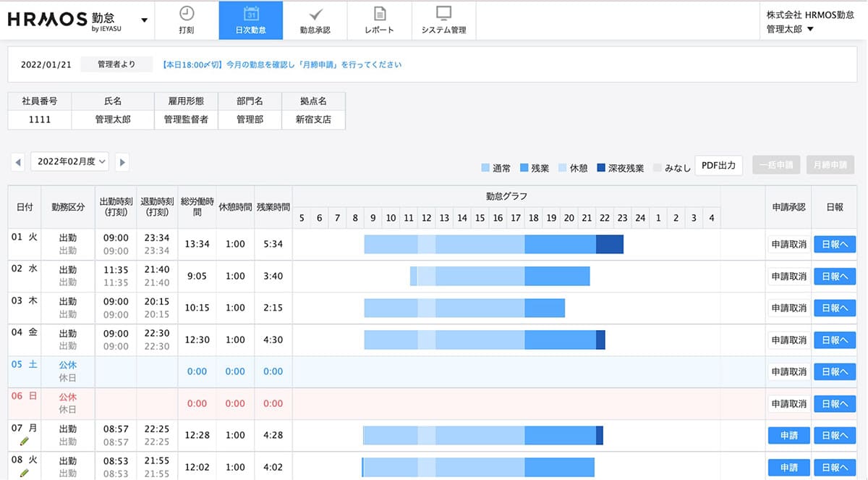Viewport: 868px width, 480px height.
Task: Click 申請取消 on the 01 火 row
Action: click(788, 244)
